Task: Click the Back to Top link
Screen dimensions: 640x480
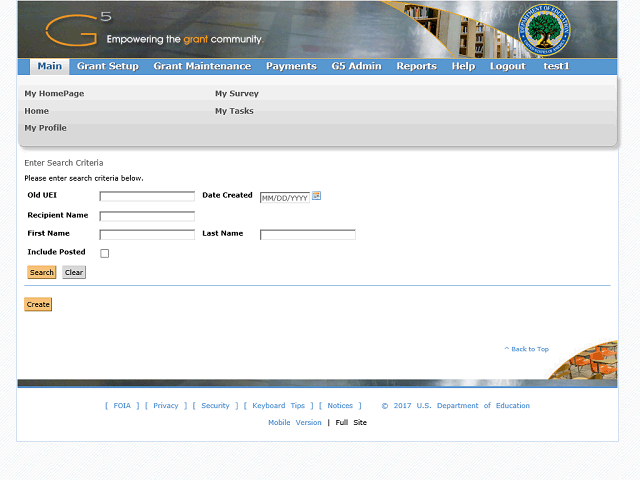Action: click(x=527, y=349)
